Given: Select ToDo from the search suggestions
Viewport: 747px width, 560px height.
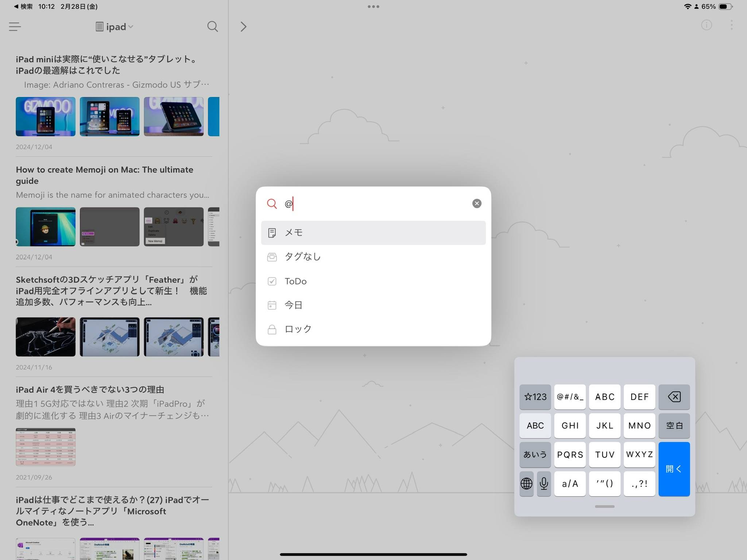Looking at the screenshot, I should [373, 281].
